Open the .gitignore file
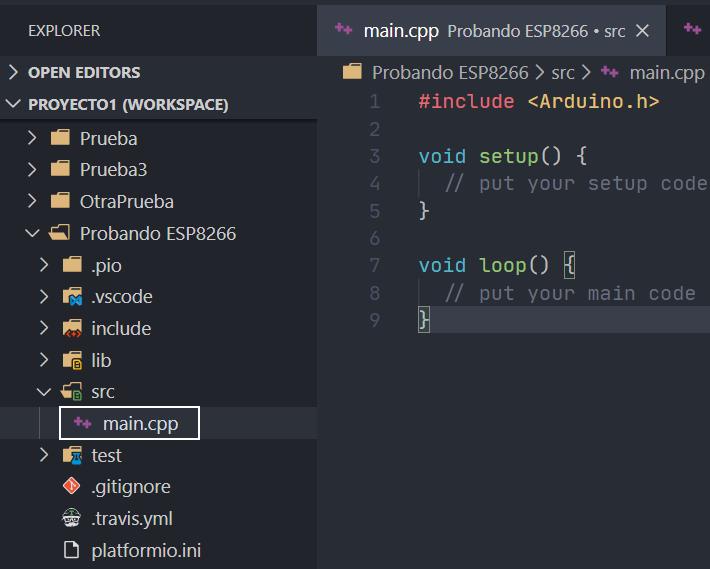 pos(131,487)
